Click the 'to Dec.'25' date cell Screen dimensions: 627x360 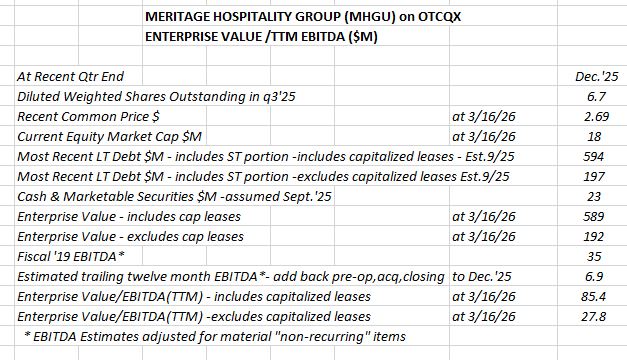(x=482, y=276)
